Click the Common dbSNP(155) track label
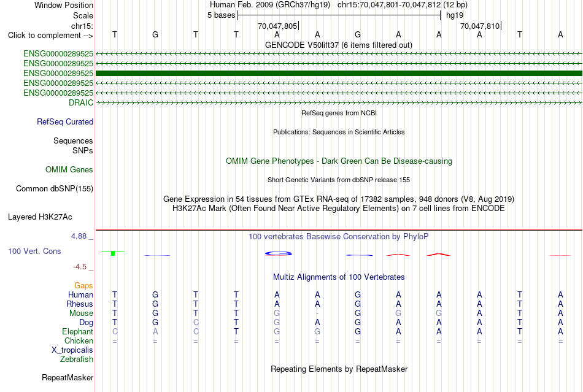The image size is (583, 392). click(55, 189)
